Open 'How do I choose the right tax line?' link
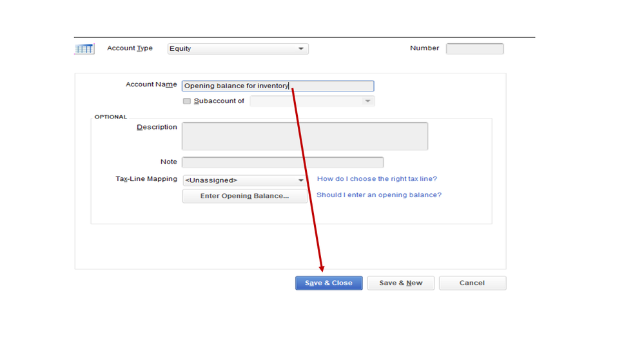Viewport: 644px width, 362px height. [x=377, y=178]
